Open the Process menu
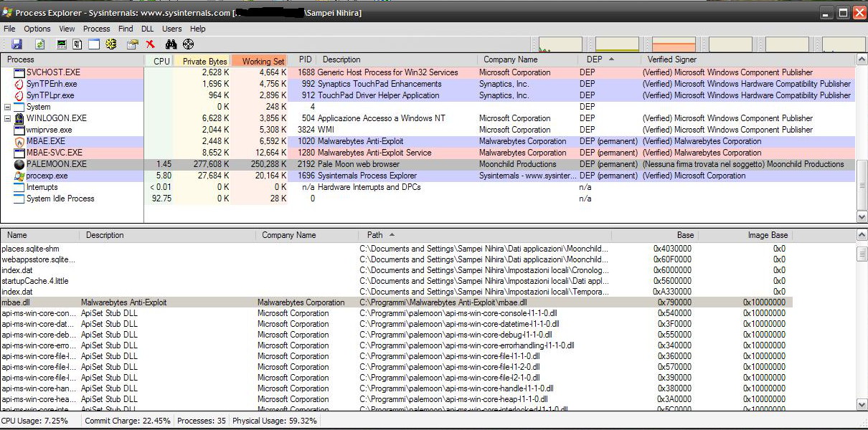Viewport: 868px width, 430px height. [97, 29]
